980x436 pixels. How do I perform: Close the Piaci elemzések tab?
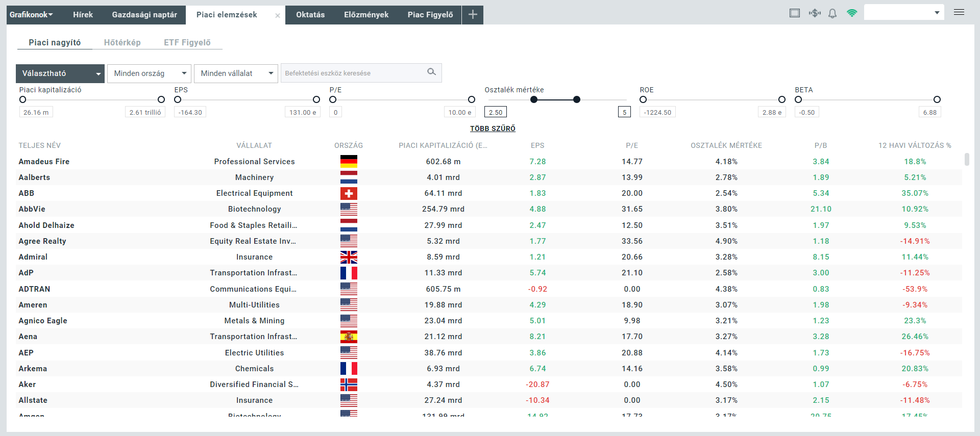point(278,16)
